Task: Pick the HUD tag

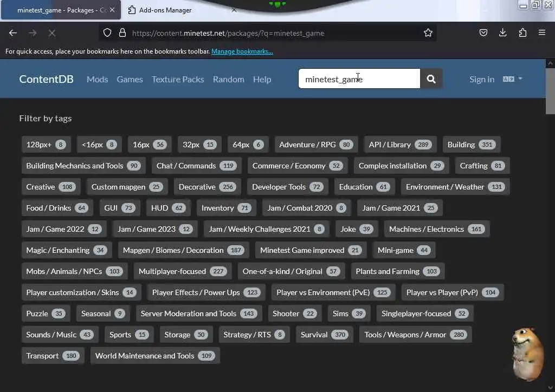Action: click(x=169, y=208)
